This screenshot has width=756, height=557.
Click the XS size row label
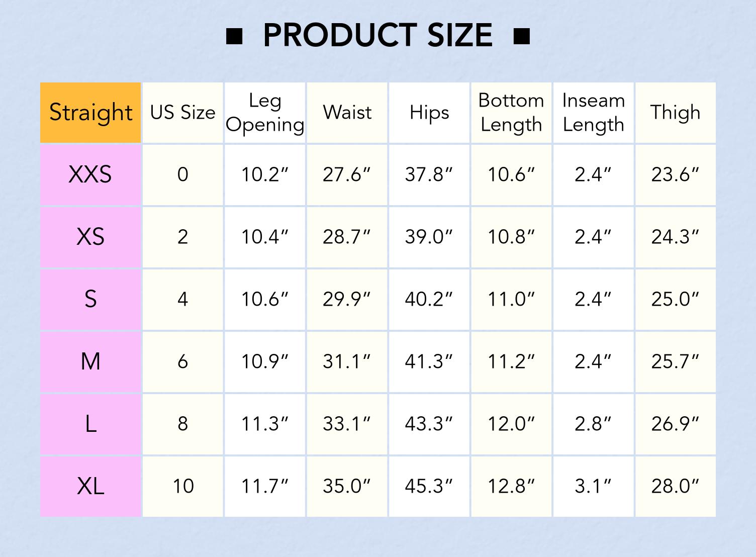tap(90, 237)
